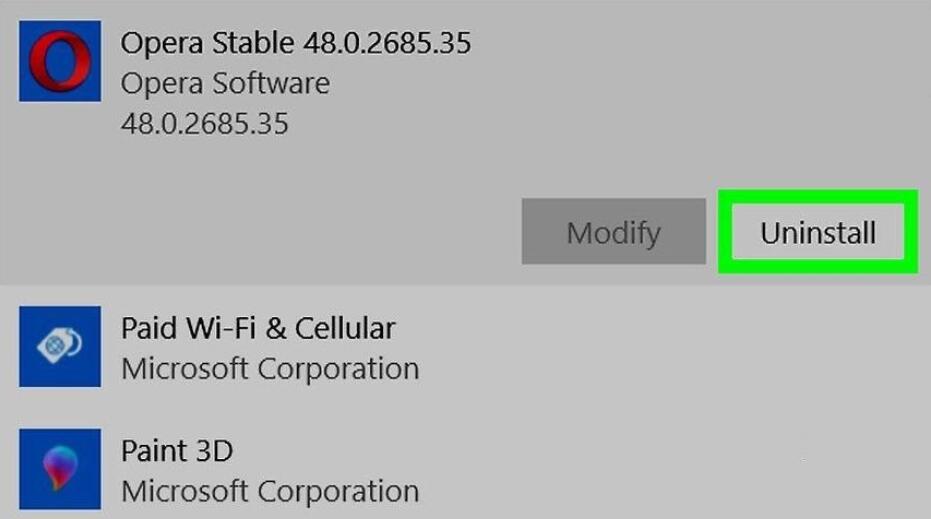Click the Opera Software publisher label
This screenshot has width=931, height=519.
click(225, 83)
